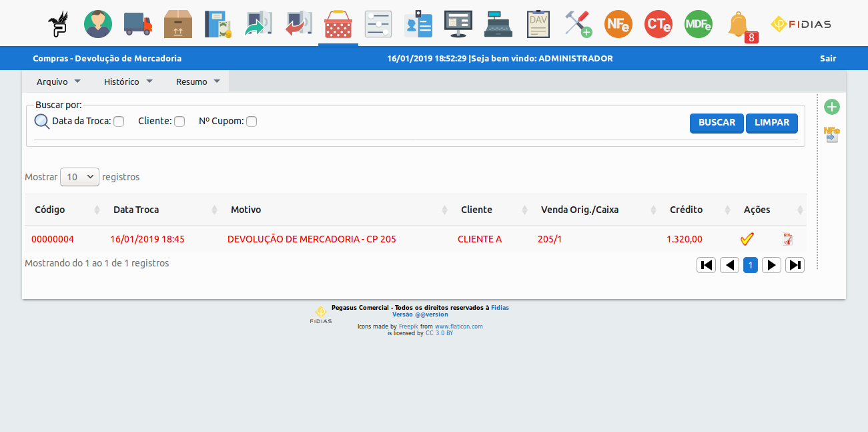This screenshot has height=432, width=868.
Task: Expand the Histórico menu
Action: pyautogui.click(x=128, y=81)
